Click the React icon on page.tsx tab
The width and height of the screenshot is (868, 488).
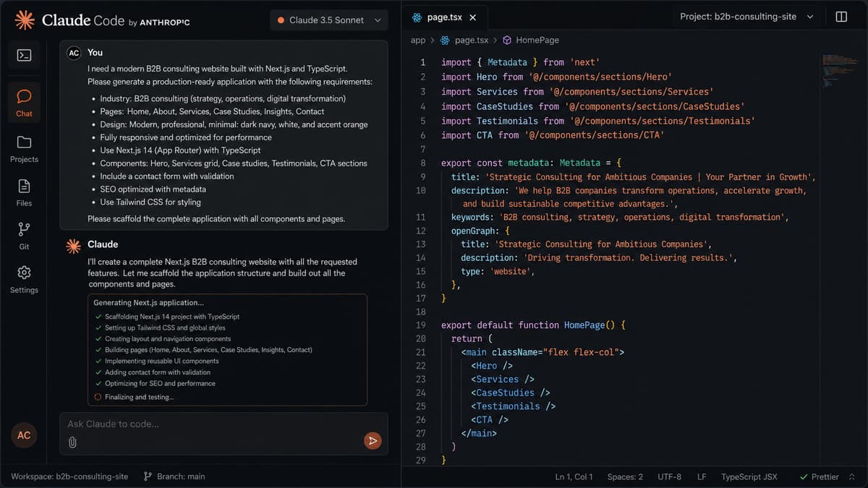(417, 17)
